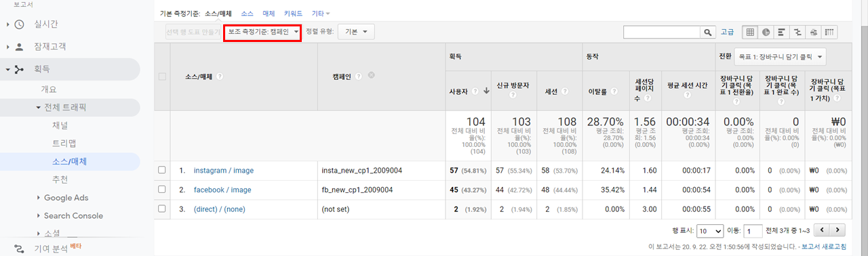
Task: Click the search magnifier button
Action: click(709, 32)
